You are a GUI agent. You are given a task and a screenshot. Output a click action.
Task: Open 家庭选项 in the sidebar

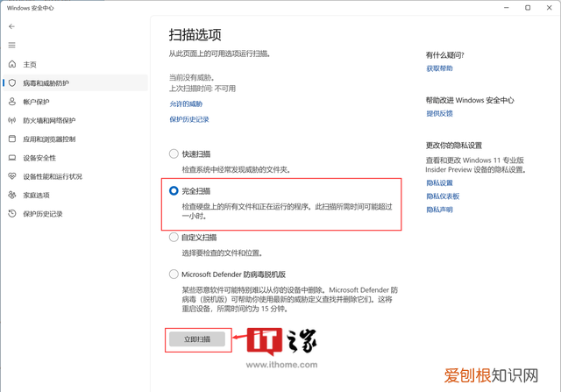point(75,195)
